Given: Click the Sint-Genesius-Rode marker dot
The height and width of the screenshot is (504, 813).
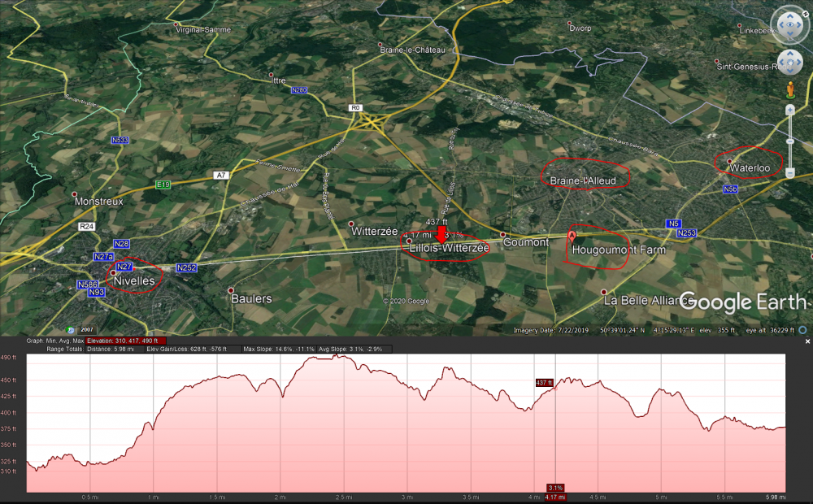Looking at the screenshot, I should (x=717, y=61).
